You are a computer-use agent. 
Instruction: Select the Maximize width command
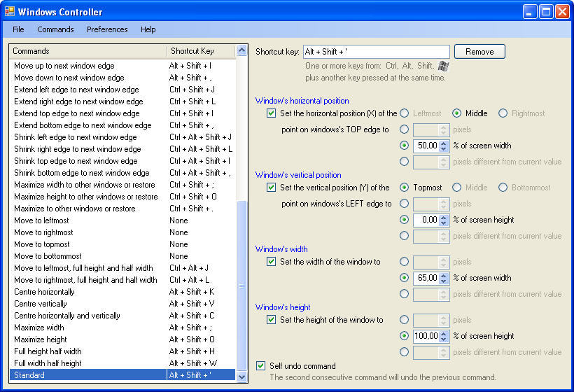click(x=122, y=328)
